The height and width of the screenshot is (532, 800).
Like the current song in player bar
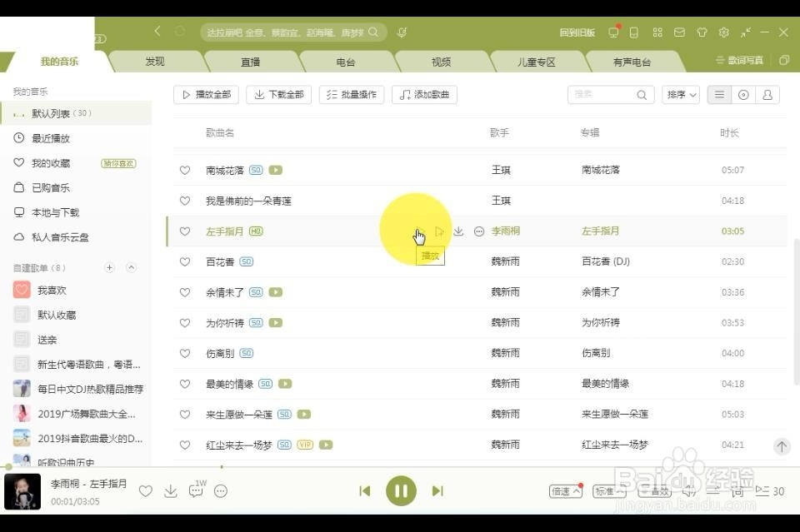(x=146, y=491)
